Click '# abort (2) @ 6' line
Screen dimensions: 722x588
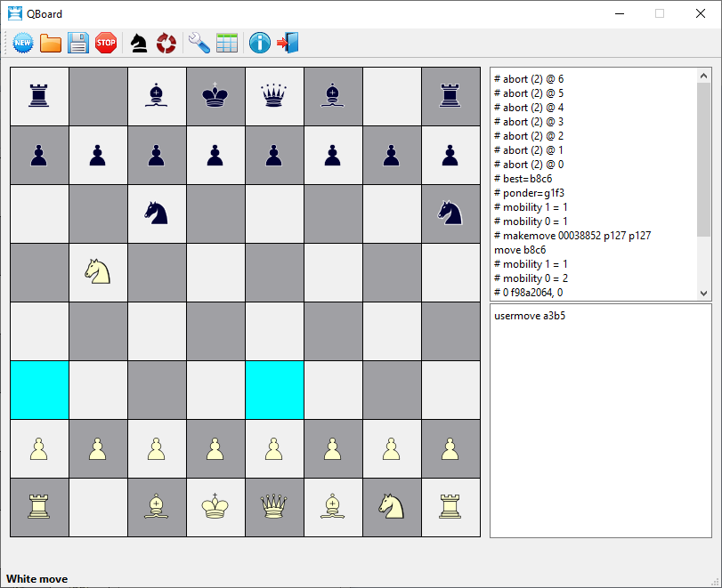(529, 78)
